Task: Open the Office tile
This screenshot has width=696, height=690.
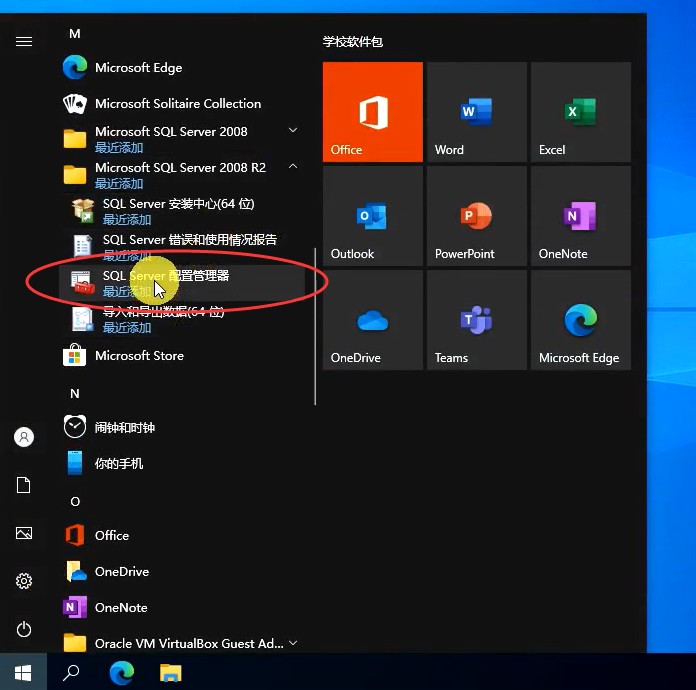Action: pos(372,112)
